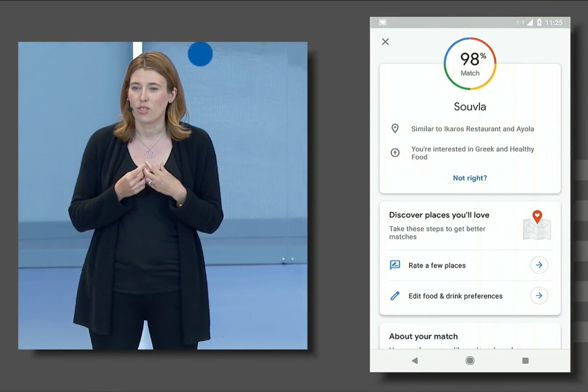Open Rate a few places arrow button

(539, 265)
